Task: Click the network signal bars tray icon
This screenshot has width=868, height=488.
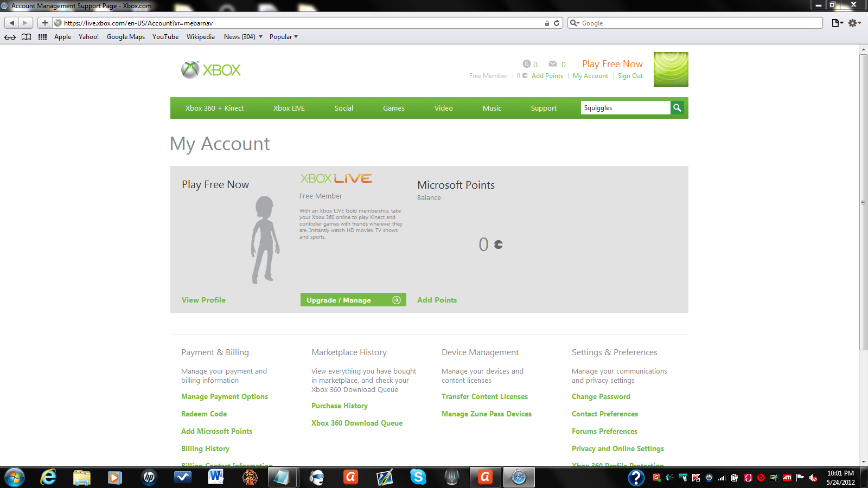Action: coord(722,478)
